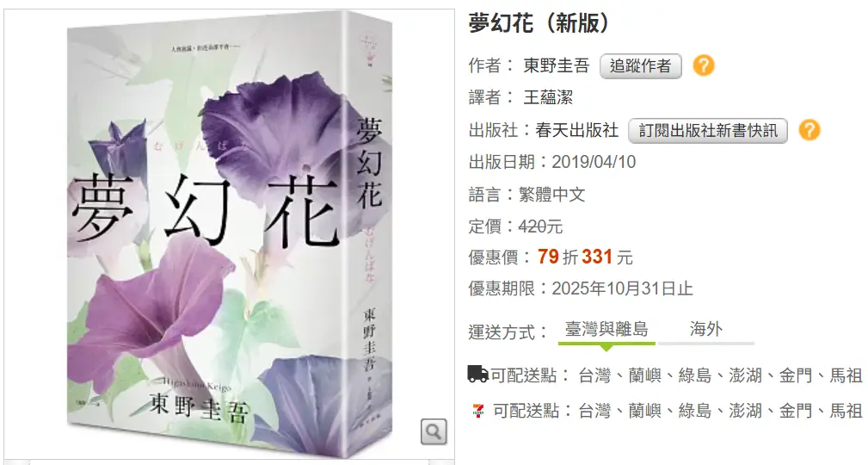Click the 運送方式 label

point(502,332)
